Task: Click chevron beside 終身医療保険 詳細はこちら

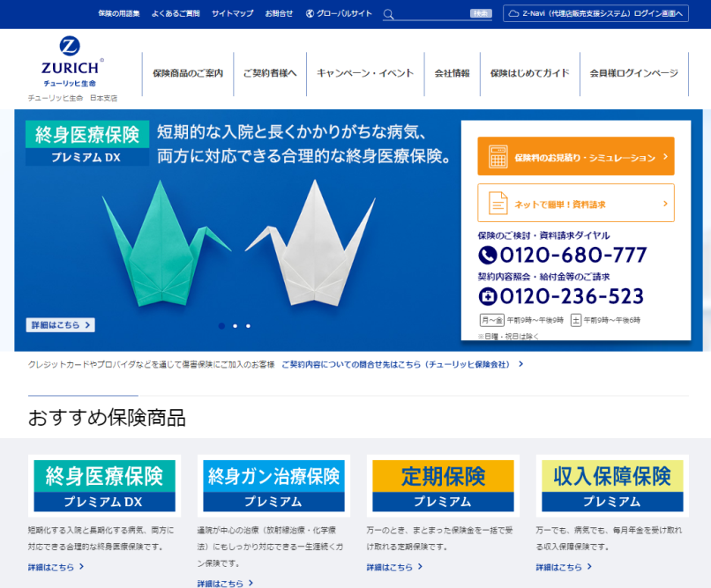Action: 82,566
